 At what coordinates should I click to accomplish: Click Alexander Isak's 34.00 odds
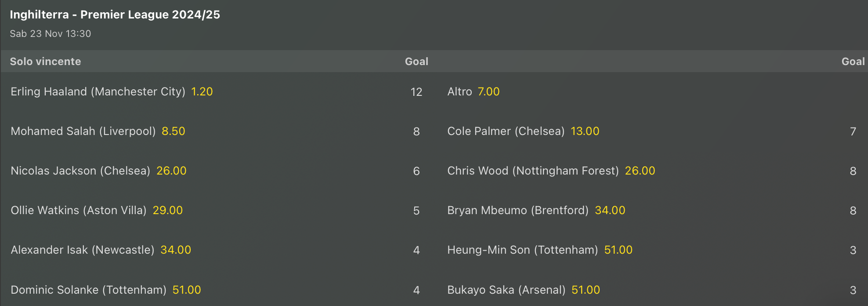[175, 250]
